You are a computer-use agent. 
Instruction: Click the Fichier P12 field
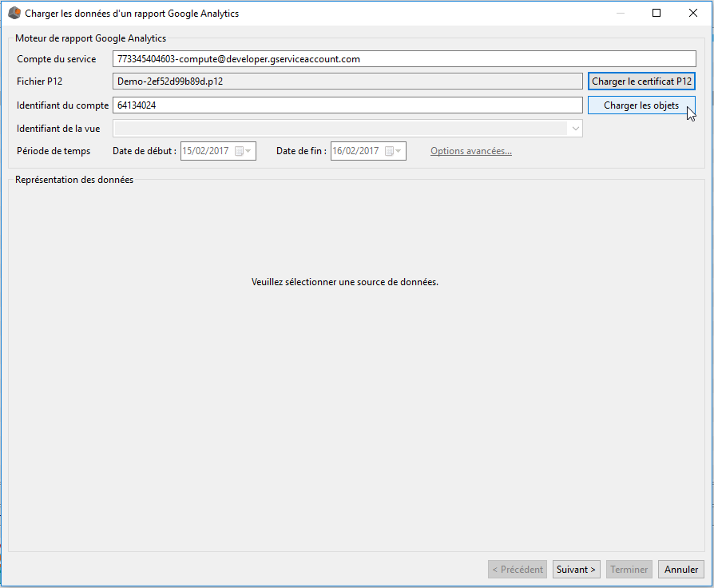(347, 81)
